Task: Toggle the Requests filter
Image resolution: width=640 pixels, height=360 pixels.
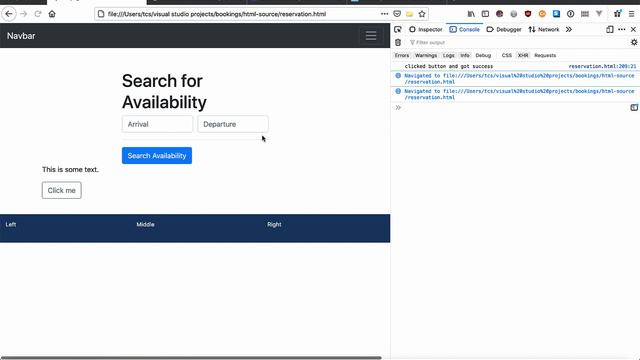Action: coord(545,56)
